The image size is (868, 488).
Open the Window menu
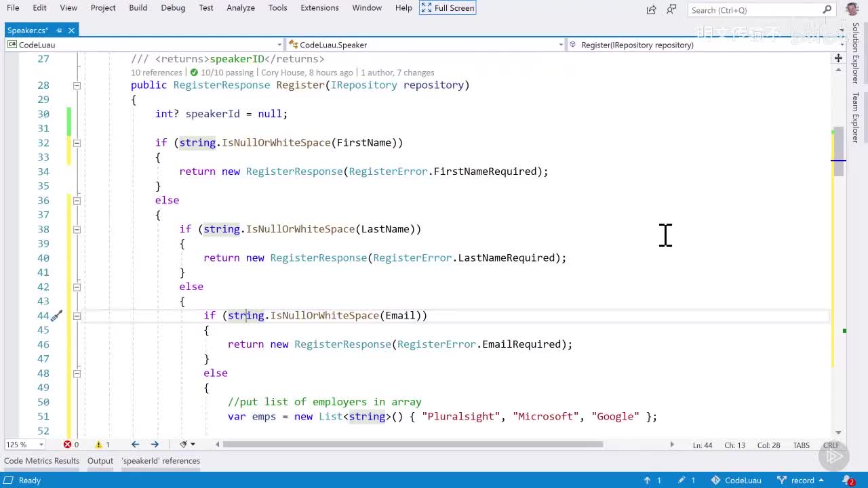point(367,7)
